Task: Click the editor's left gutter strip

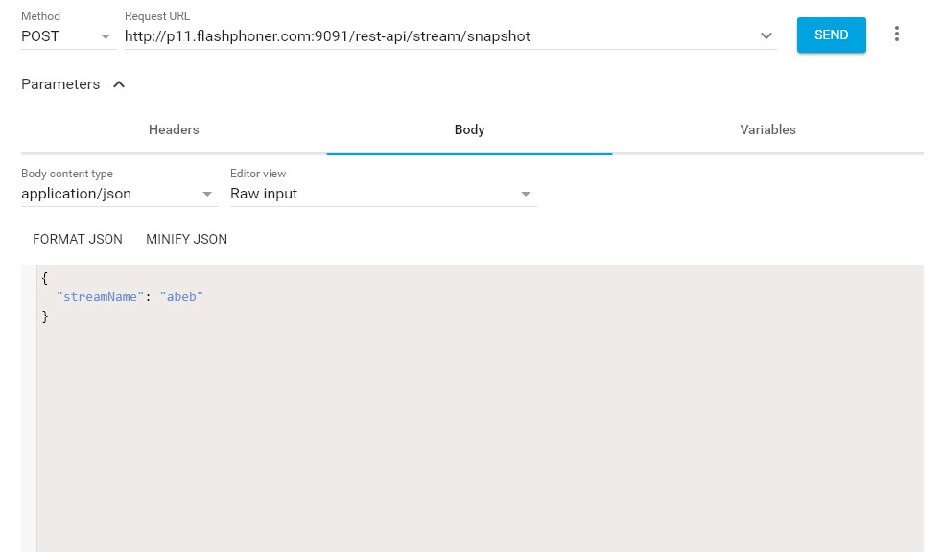Action: click(x=29, y=432)
